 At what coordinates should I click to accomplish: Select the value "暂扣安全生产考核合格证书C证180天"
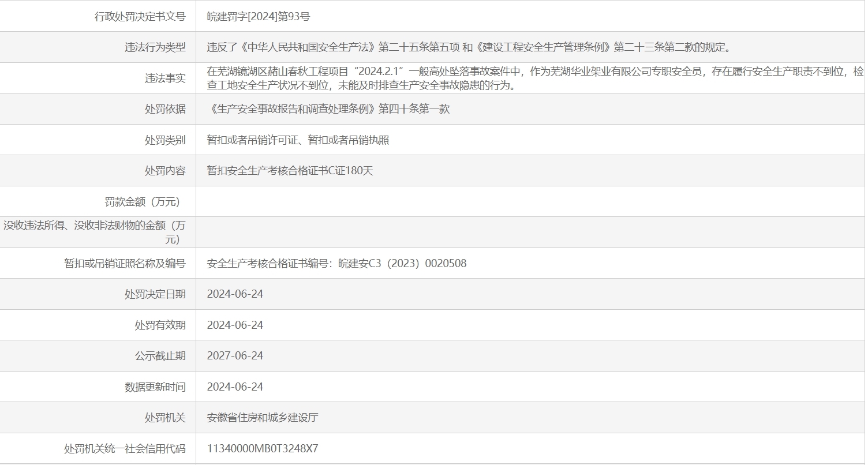pos(290,171)
